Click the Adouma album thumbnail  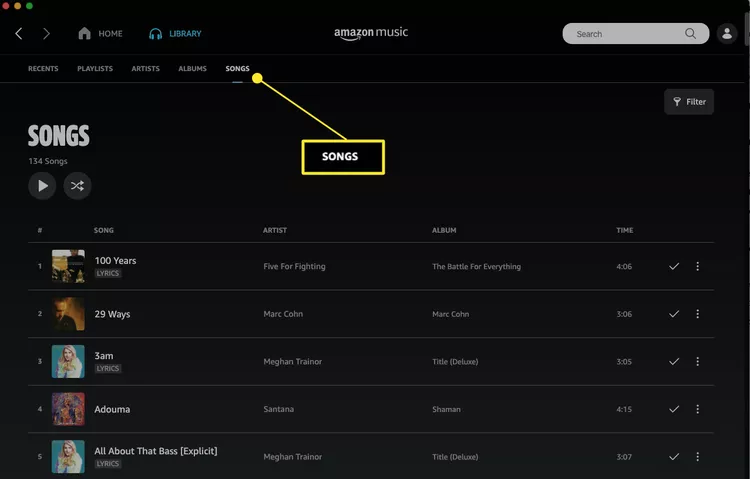tap(68, 409)
